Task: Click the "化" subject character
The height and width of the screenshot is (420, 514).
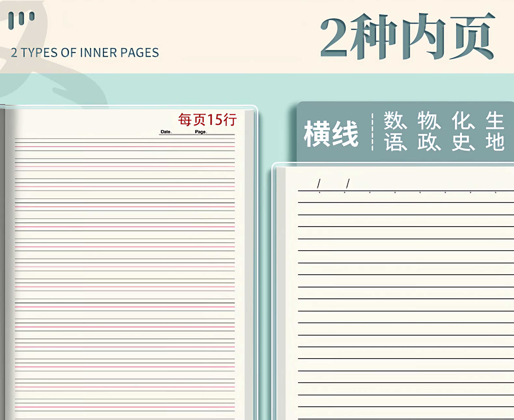Action: coord(461,120)
